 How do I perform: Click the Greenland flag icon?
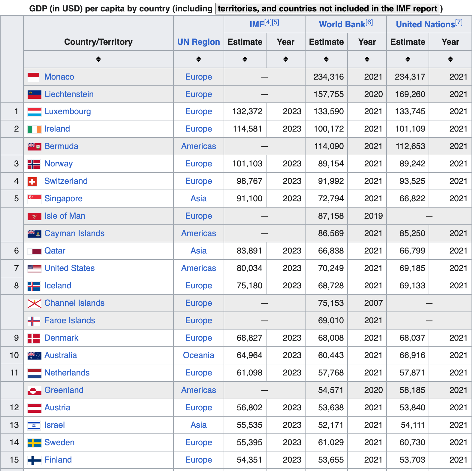tap(34, 391)
